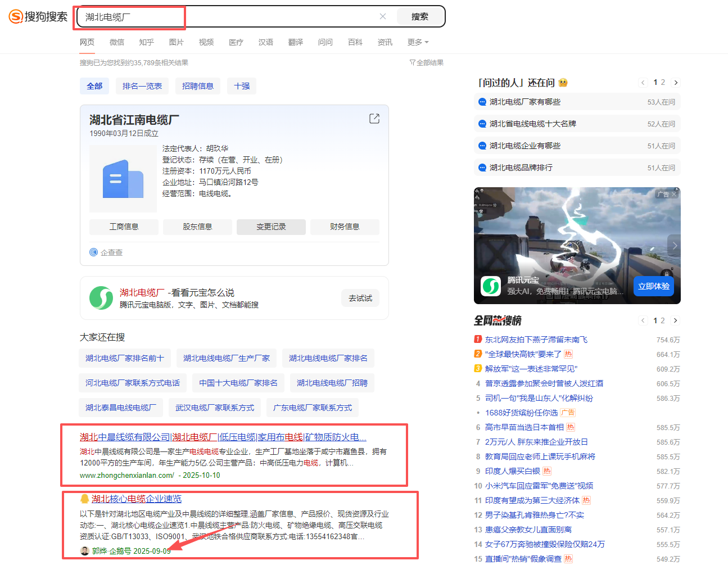The image size is (728, 565).
Task: Go to next page of 全网热搜榜
Action: (x=676, y=320)
